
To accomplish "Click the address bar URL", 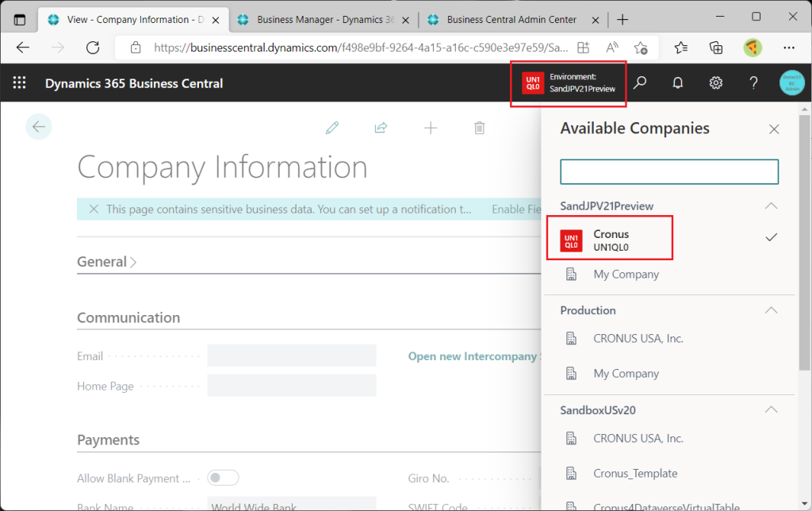I will click(361, 48).
